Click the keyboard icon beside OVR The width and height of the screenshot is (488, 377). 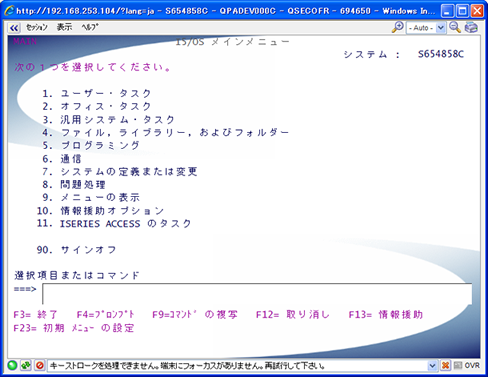click(x=458, y=365)
